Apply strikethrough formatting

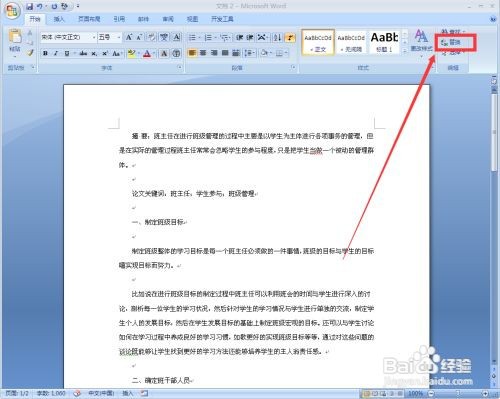click(83, 53)
